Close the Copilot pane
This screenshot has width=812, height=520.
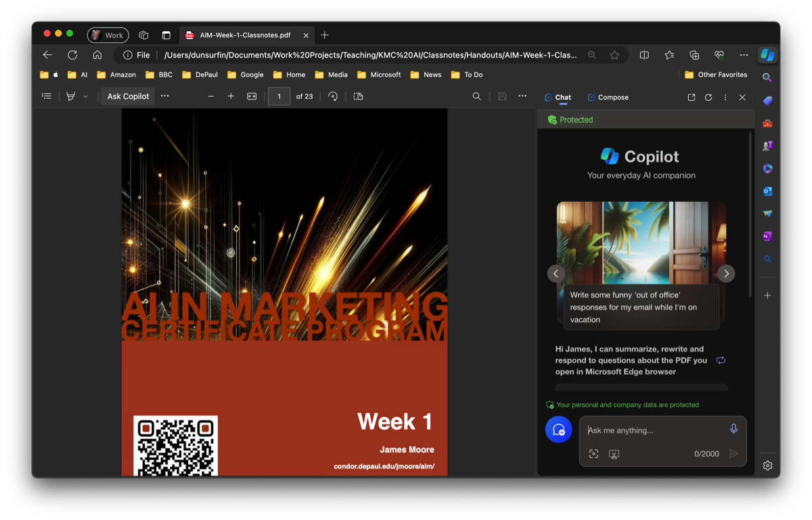pyautogui.click(x=742, y=97)
